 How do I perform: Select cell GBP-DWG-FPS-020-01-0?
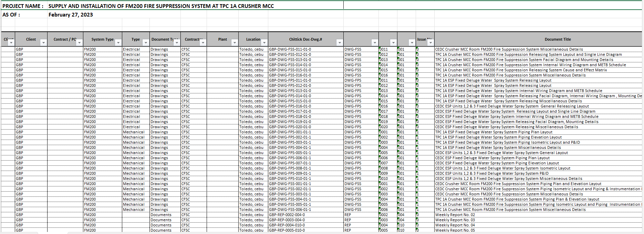tap(306, 127)
